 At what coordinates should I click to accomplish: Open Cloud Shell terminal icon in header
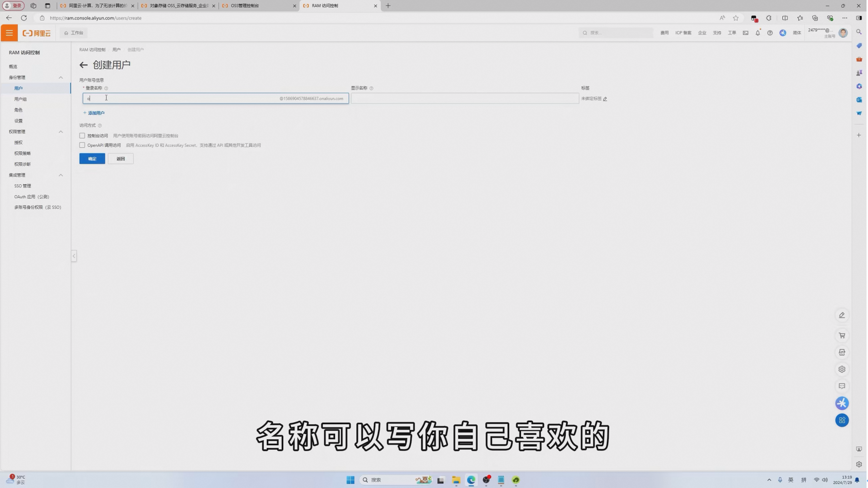746,33
